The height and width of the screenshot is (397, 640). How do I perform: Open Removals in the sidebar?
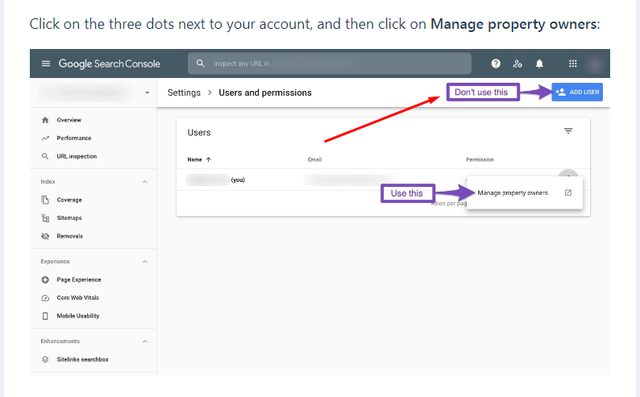click(x=70, y=236)
